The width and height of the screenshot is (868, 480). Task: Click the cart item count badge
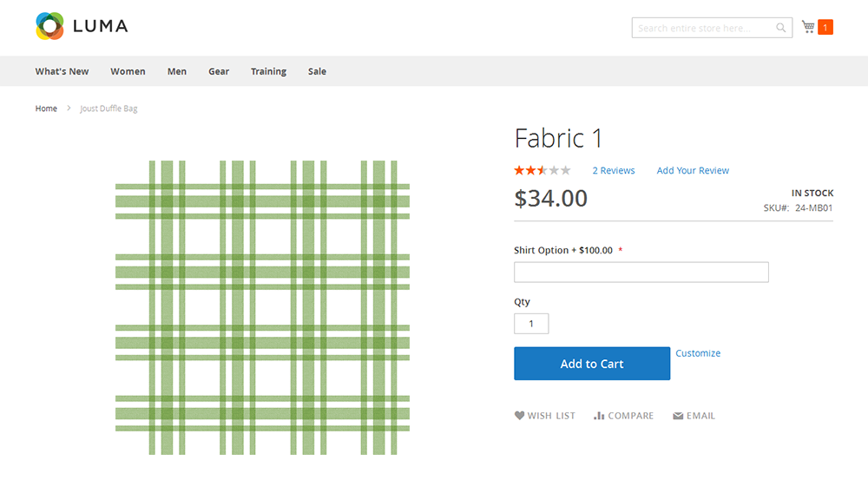(825, 27)
